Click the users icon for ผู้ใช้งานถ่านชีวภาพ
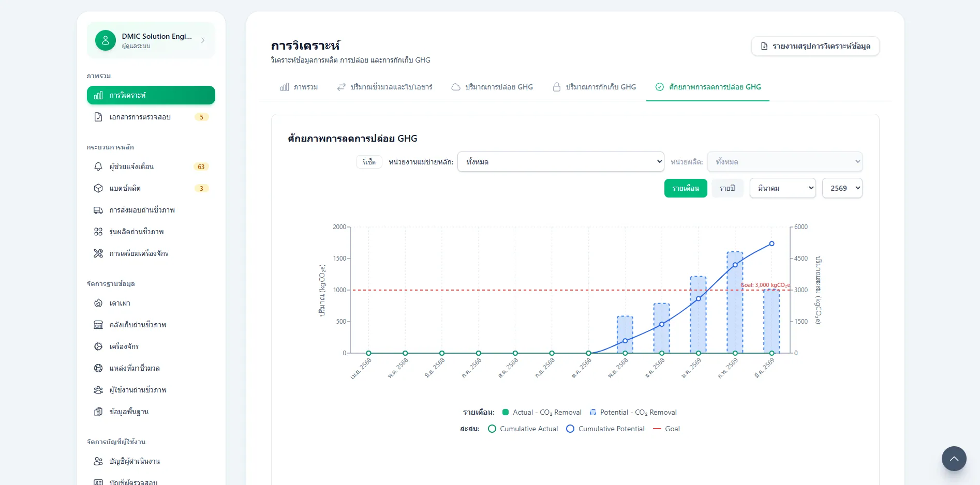Viewport: 980px width, 485px height. tap(98, 390)
